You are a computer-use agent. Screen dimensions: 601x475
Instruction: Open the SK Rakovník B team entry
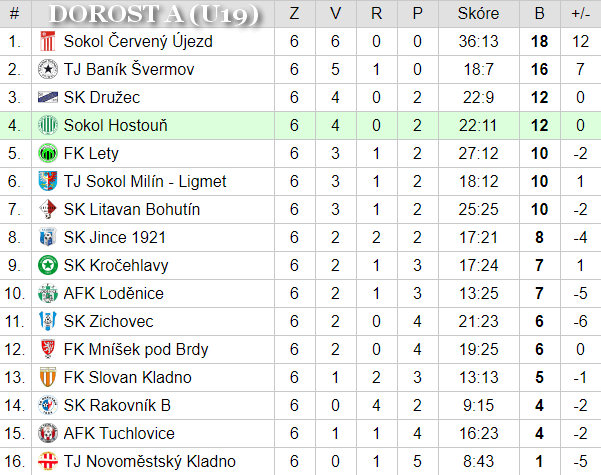[x=117, y=405]
